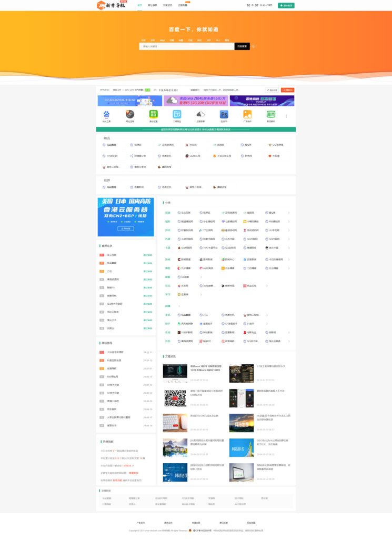Open the dark cloud icon shortcut
This screenshot has height=539, width=392.
click(200, 114)
